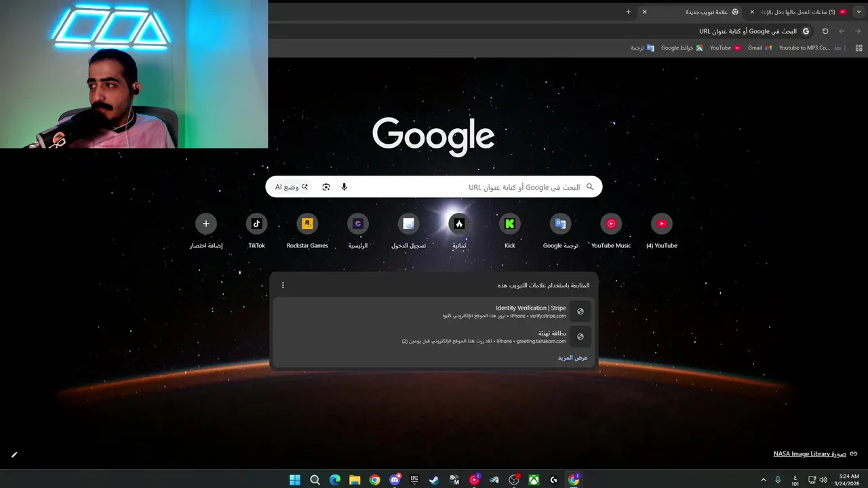The height and width of the screenshot is (488, 868).
Task: Click the Google logo
Action: [x=433, y=136]
